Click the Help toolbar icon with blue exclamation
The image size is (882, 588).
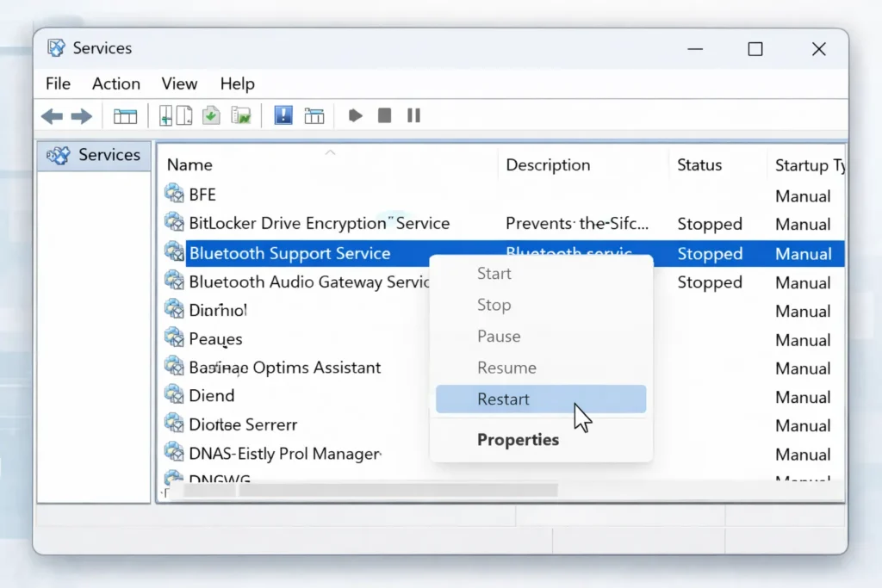coord(283,115)
